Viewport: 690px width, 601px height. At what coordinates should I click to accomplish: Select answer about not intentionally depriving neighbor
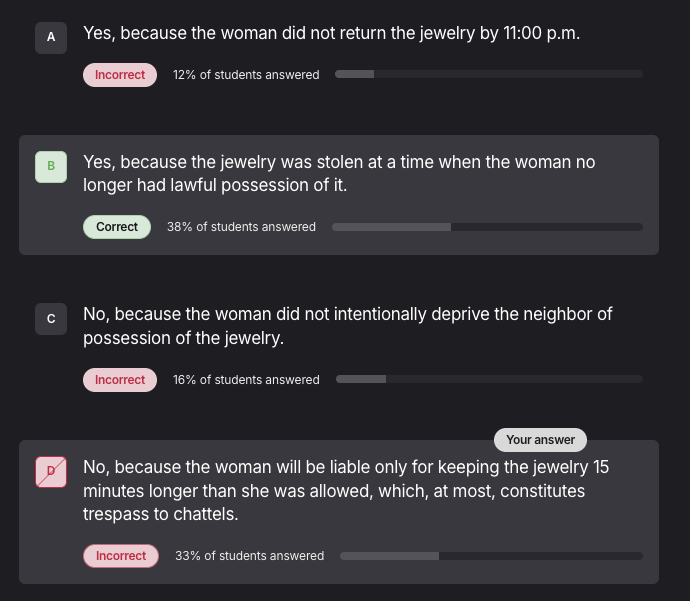pos(347,326)
